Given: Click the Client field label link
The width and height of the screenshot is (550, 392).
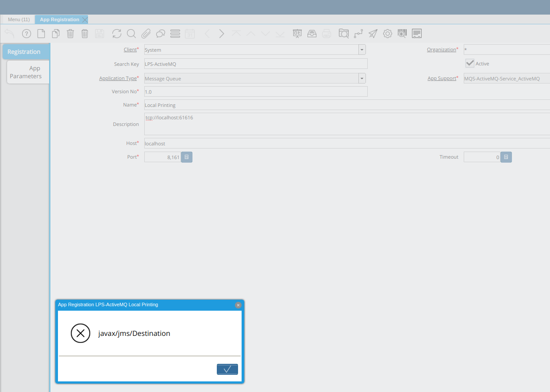Looking at the screenshot, I should pyautogui.click(x=130, y=49).
